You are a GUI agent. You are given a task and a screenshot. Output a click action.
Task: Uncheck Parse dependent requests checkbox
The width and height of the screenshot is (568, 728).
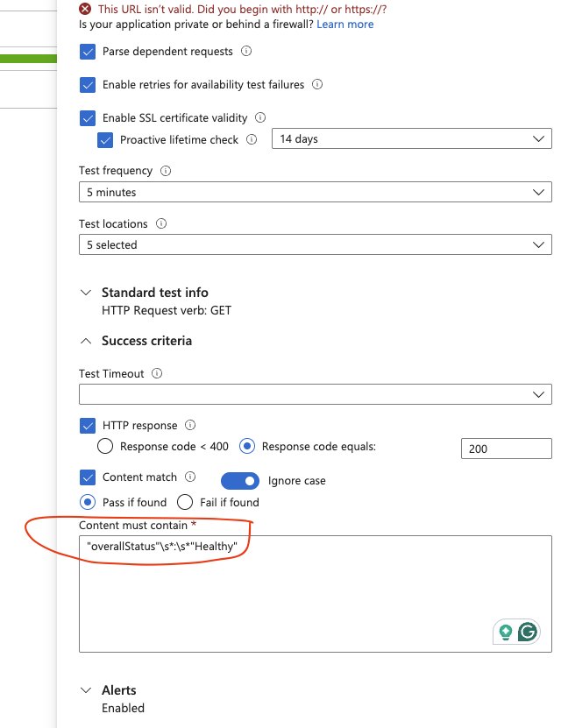(x=88, y=52)
